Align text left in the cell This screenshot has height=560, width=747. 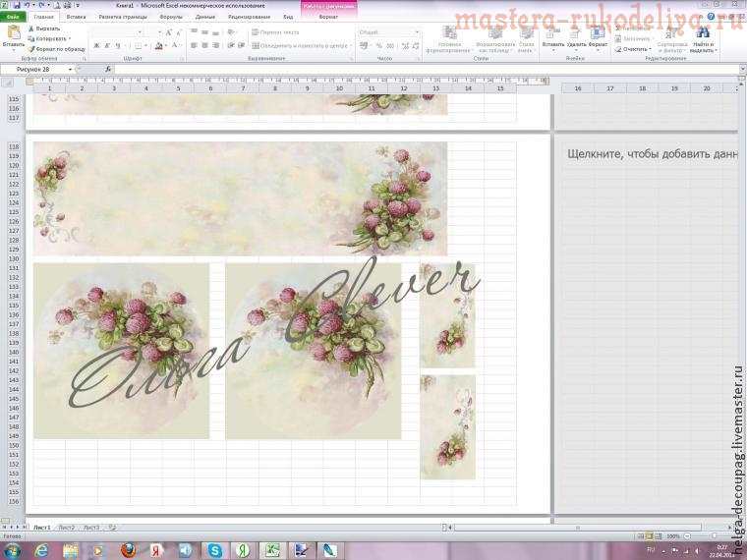(x=194, y=46)
